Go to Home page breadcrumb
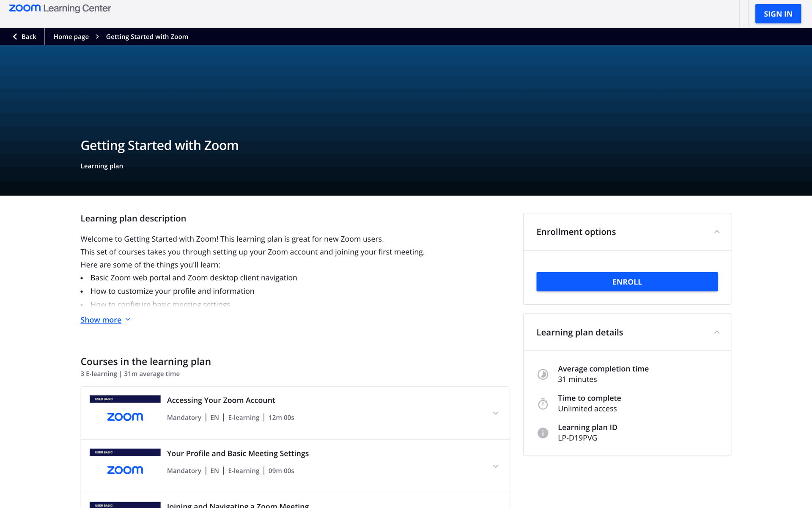 pyautogui.click(x=71, y=37)
